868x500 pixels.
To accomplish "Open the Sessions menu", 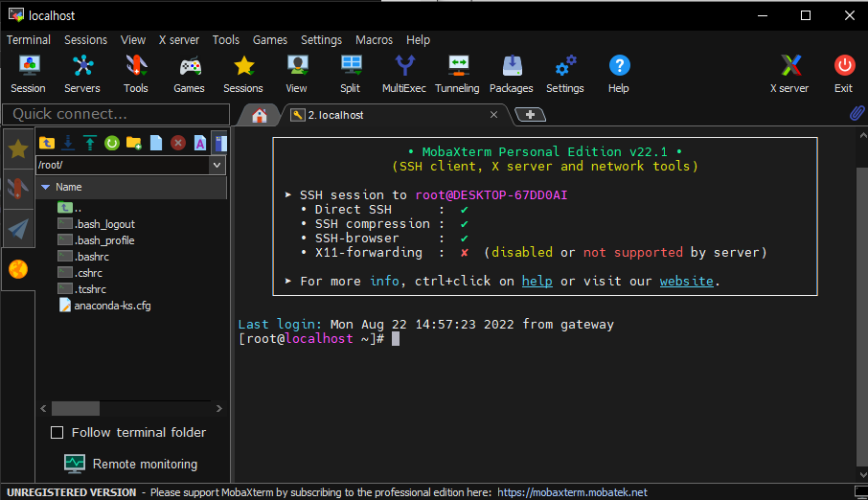I will coord(86,40).
